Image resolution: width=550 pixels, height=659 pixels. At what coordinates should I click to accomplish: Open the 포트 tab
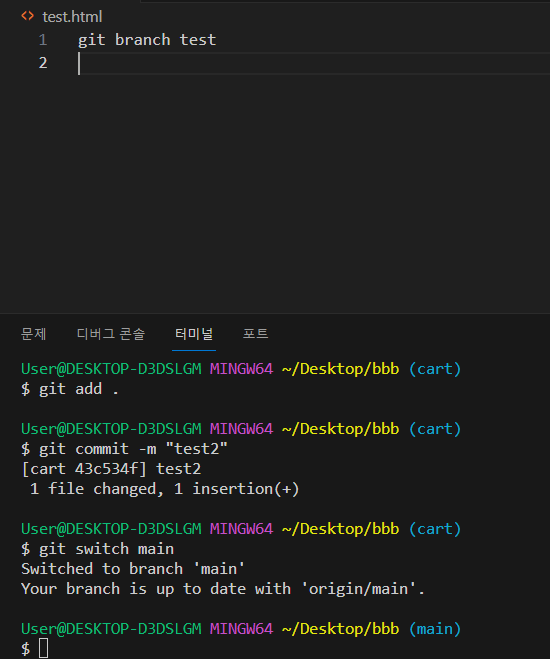(x=255, y=334)
